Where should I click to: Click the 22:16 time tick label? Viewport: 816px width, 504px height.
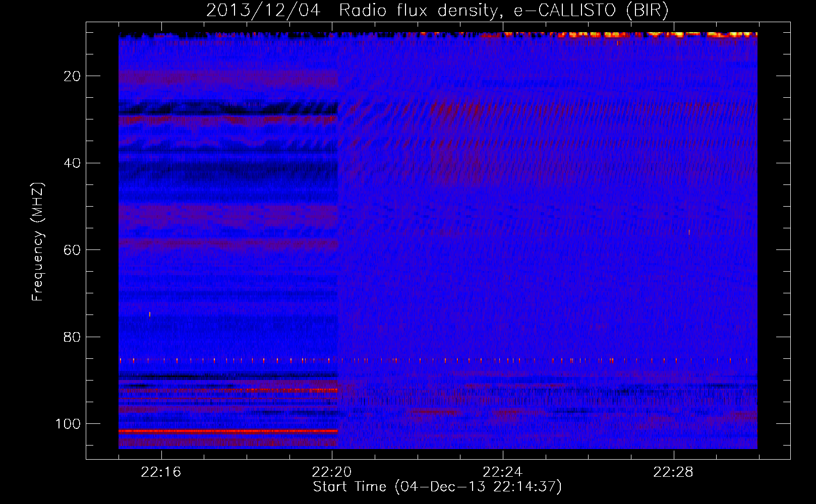pos(161,472)
